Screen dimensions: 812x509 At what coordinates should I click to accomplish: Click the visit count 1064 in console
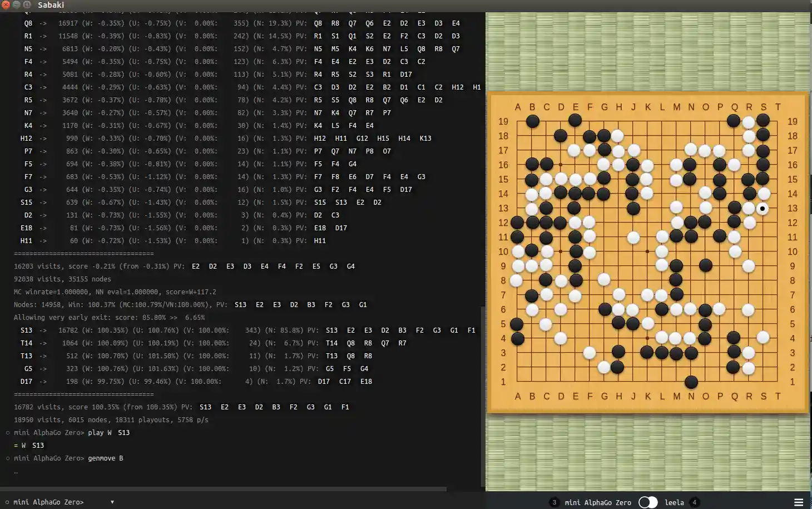coord(70,343)
